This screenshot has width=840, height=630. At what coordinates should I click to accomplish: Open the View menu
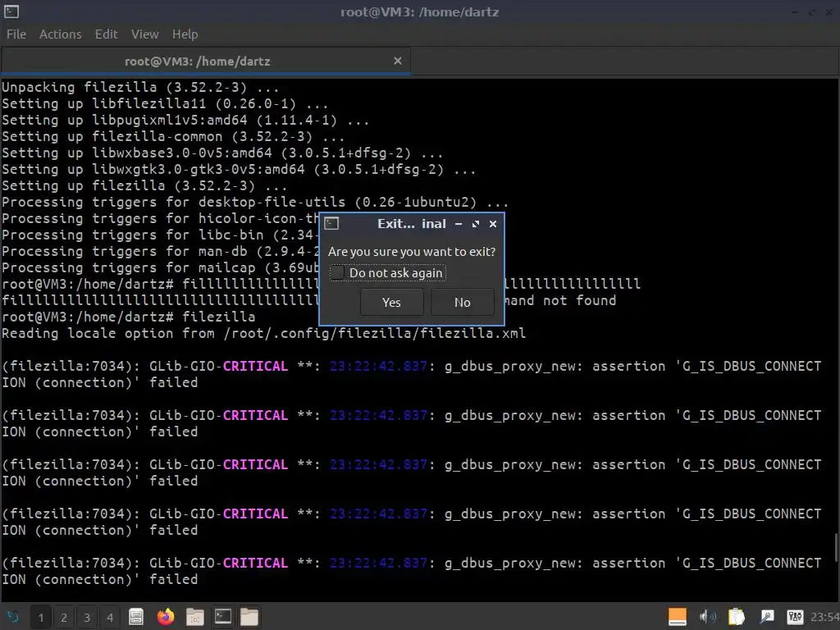pos(144,34)
